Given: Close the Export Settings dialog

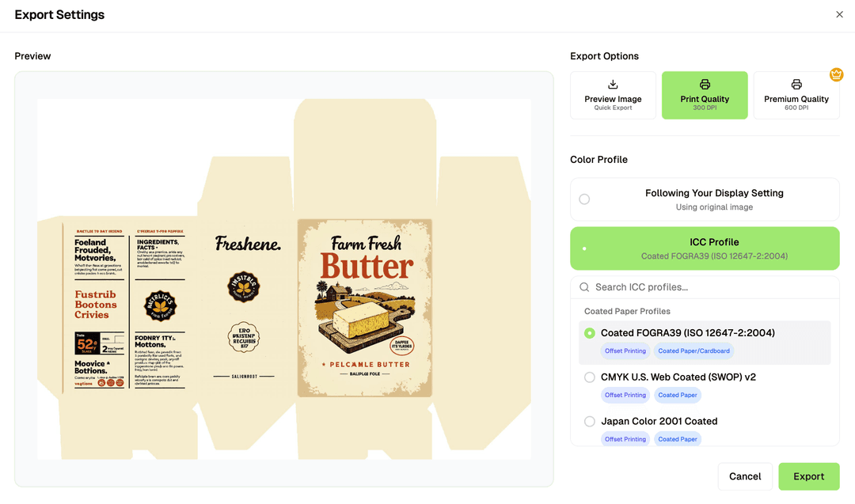Looking at the screenshot, I should pos(839,15).
